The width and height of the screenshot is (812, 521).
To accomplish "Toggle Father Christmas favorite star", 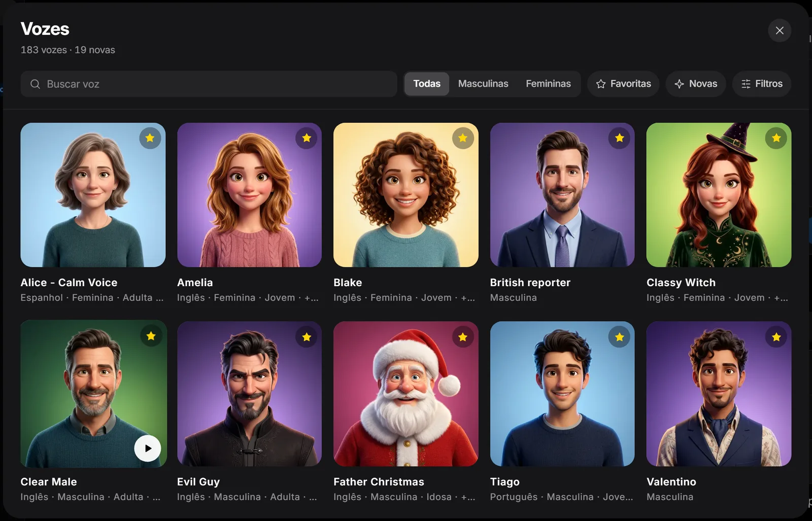I will [463, 337].
